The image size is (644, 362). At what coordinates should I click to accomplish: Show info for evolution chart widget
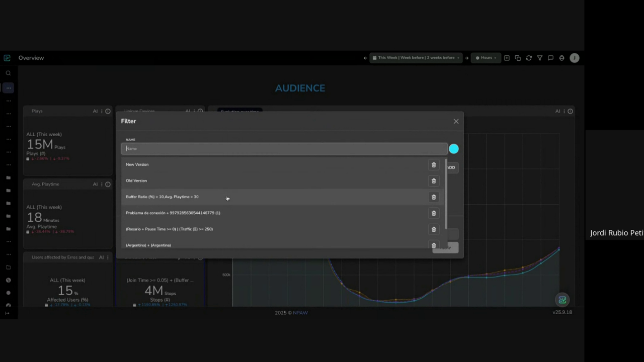coord(570,111)
